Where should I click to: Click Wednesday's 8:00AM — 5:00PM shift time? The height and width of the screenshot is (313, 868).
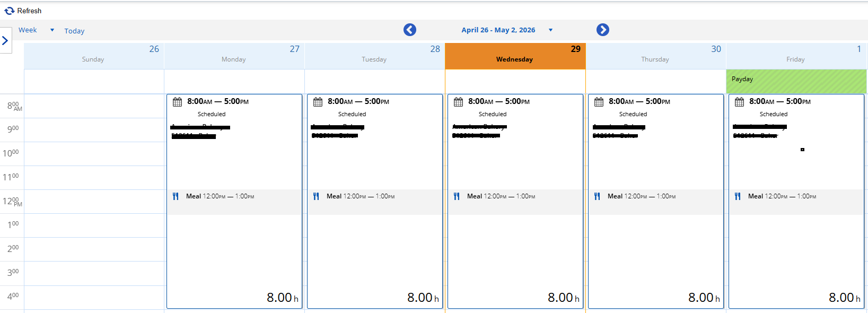click(499, 101)
